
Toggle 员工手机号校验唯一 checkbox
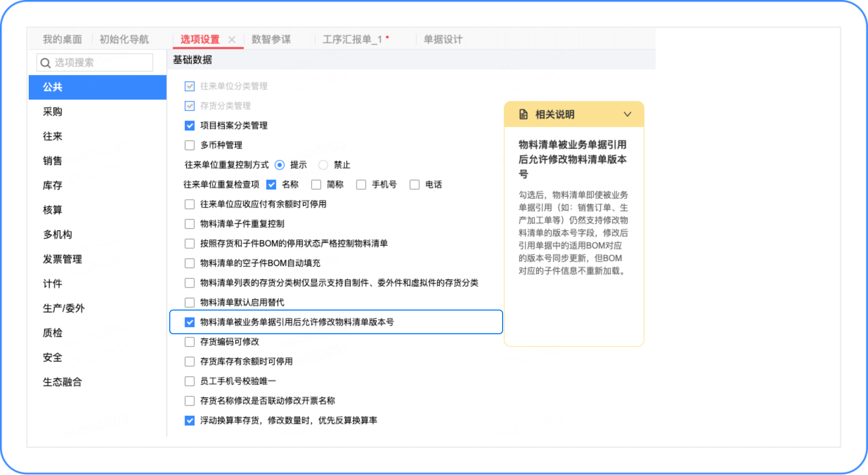190,381
